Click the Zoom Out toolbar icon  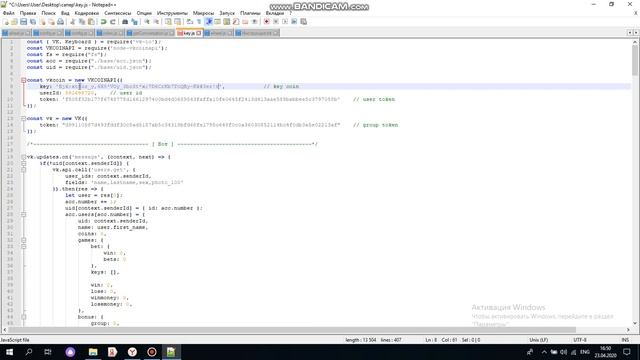pyautogui.click(x=156, y=22)
